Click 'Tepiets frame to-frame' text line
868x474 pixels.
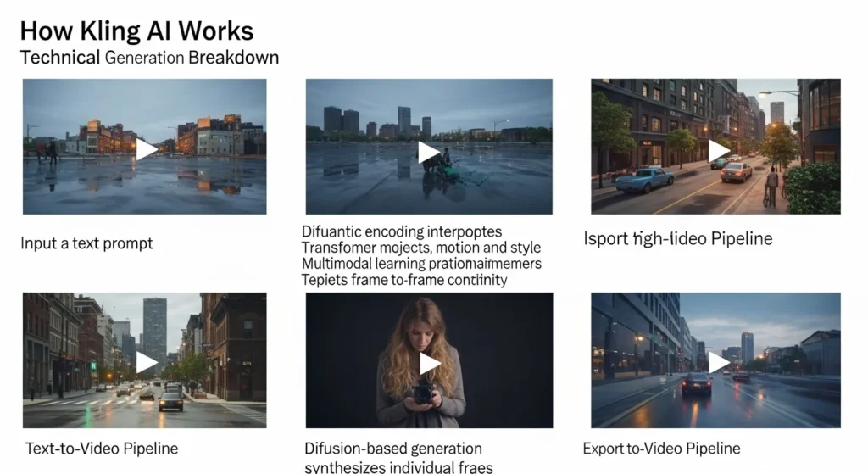(404, 280)
